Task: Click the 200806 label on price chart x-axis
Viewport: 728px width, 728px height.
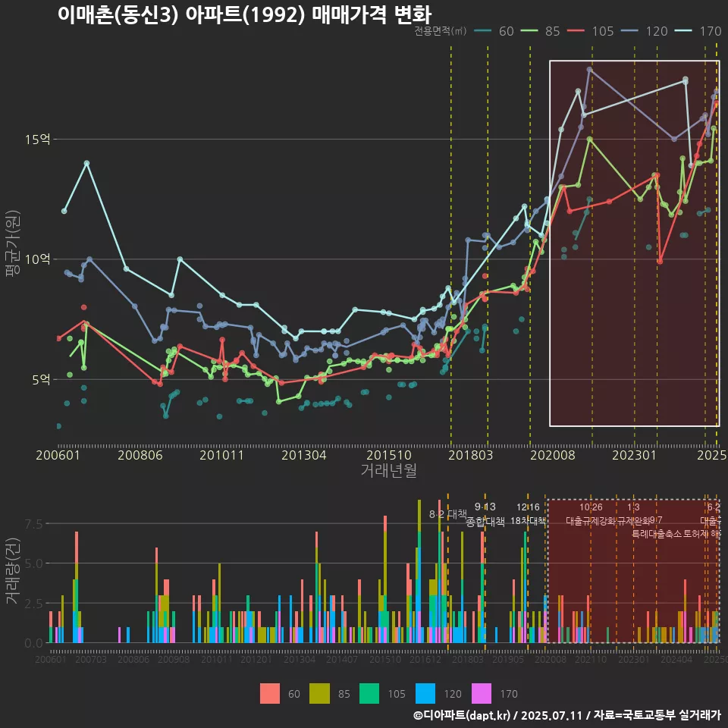Action: (140, 454)
